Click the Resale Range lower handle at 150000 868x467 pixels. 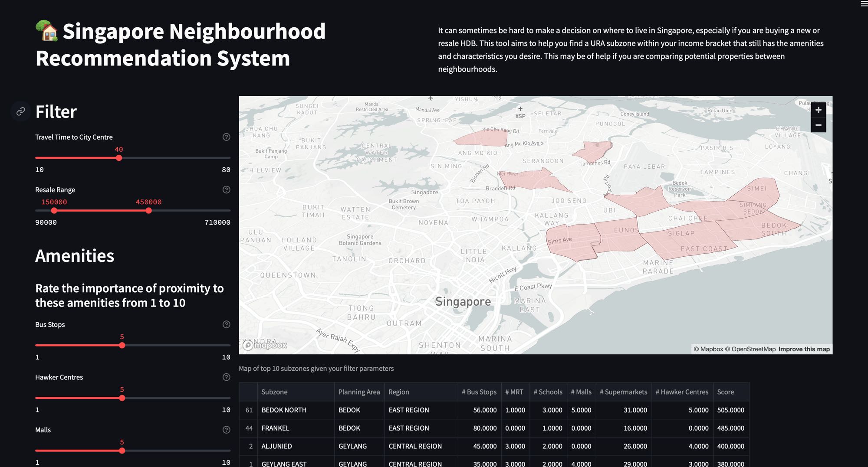click(54, 211)
